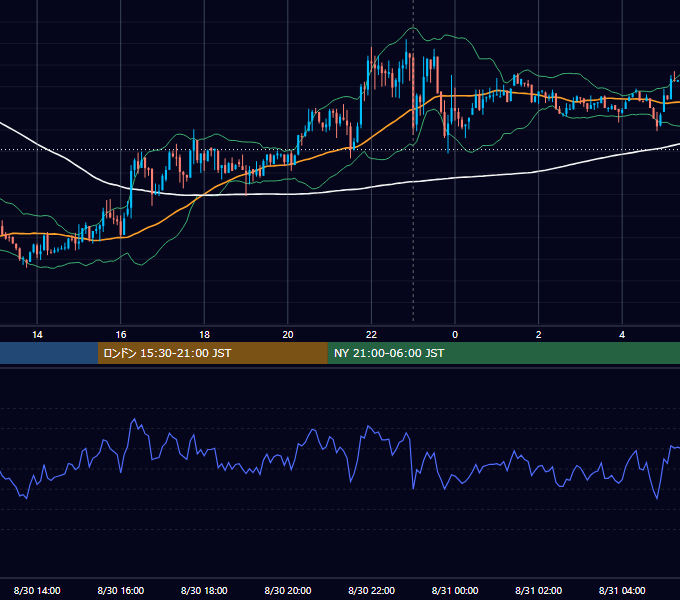Select the NY 21:00-06:00 JST session bar
The height and width of the screenshot is (600, 680).
pos(503,353)
